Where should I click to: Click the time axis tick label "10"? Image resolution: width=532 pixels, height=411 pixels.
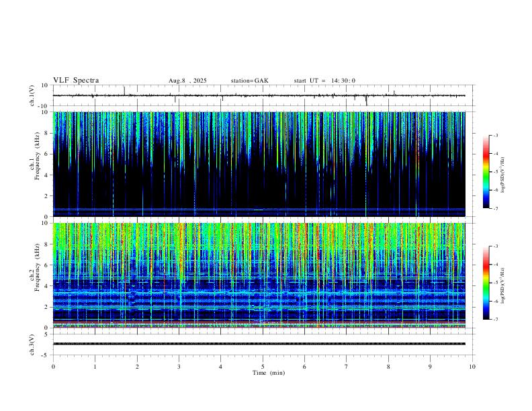[472, 367]
